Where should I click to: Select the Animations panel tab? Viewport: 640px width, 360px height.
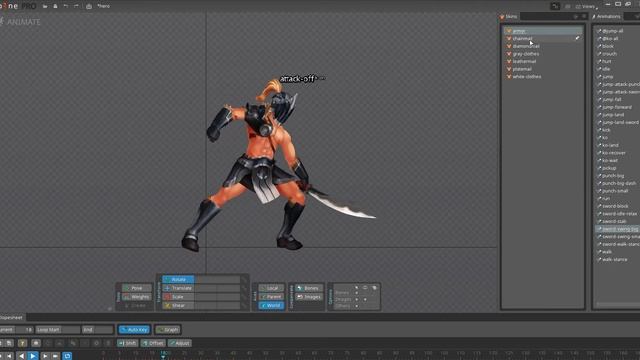(606, 17)
